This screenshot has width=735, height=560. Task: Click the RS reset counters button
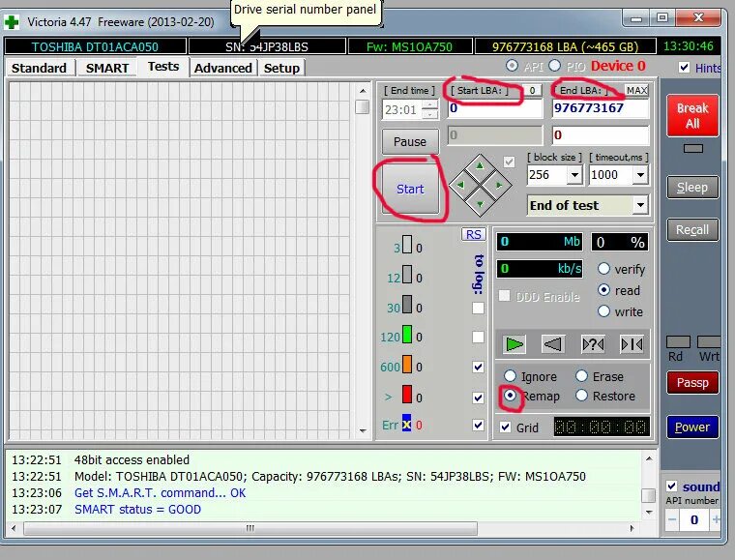(474, 234)
